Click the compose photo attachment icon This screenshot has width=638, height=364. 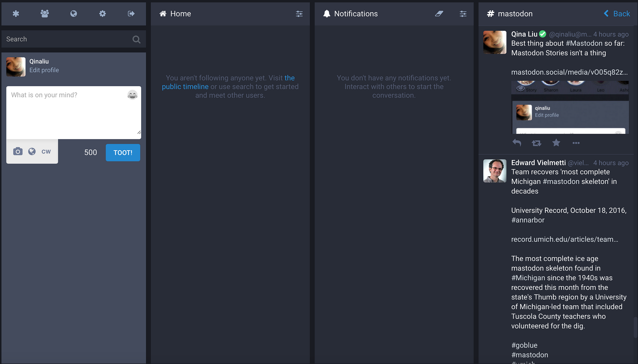click(18, 151)
